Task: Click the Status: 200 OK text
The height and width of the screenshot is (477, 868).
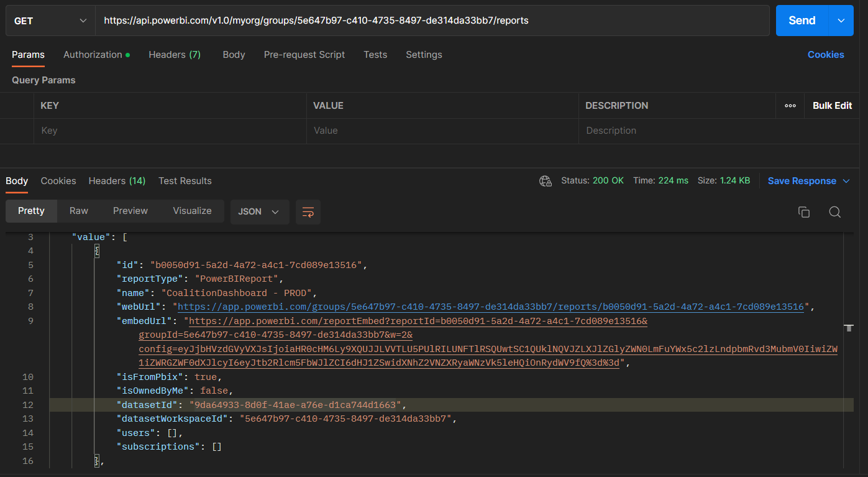Action: coord(592,181)
